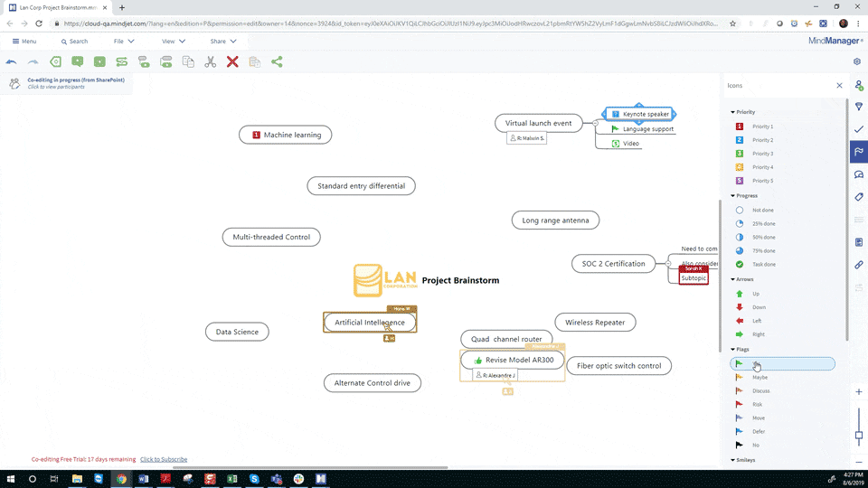Click the green Share icon in the toolbar

[x=277, y=62]
